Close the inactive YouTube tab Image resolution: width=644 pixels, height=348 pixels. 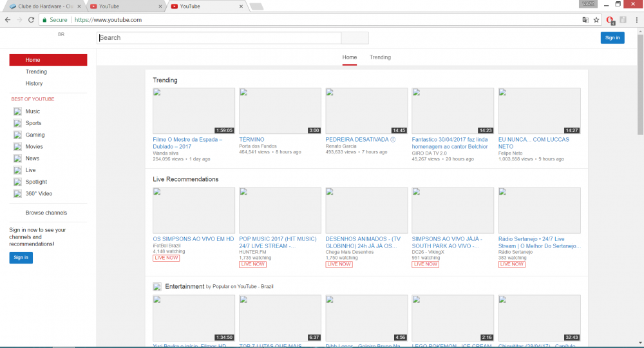click(160, 6)
